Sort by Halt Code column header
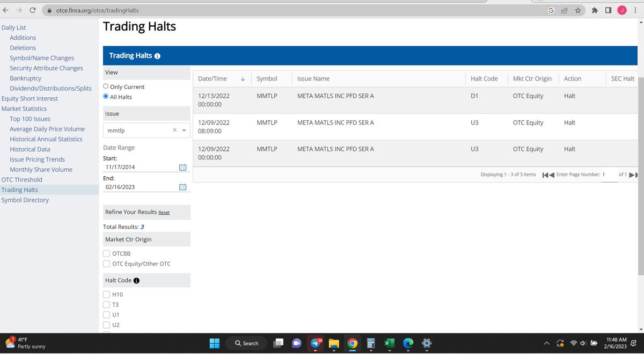The width and height of the screenshot is (644, 354). click(x=484, y=78)
